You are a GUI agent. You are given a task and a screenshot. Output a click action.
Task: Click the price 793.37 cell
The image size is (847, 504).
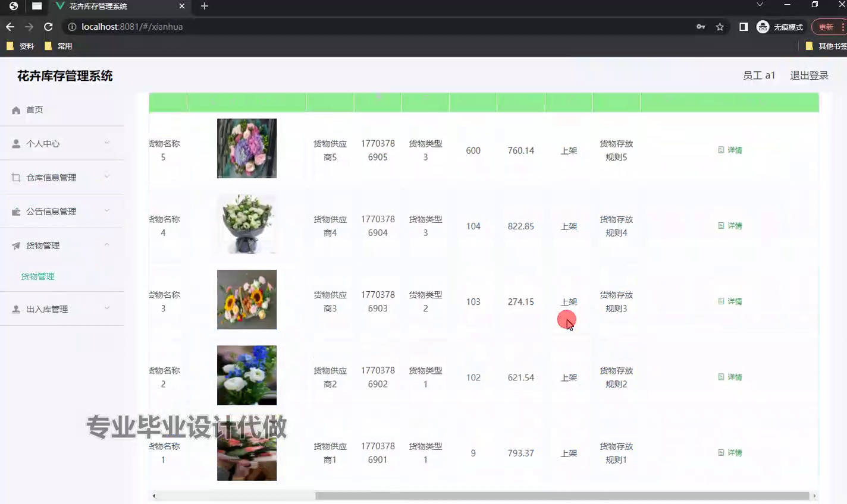pyautogui.click(x=520, y=453)
